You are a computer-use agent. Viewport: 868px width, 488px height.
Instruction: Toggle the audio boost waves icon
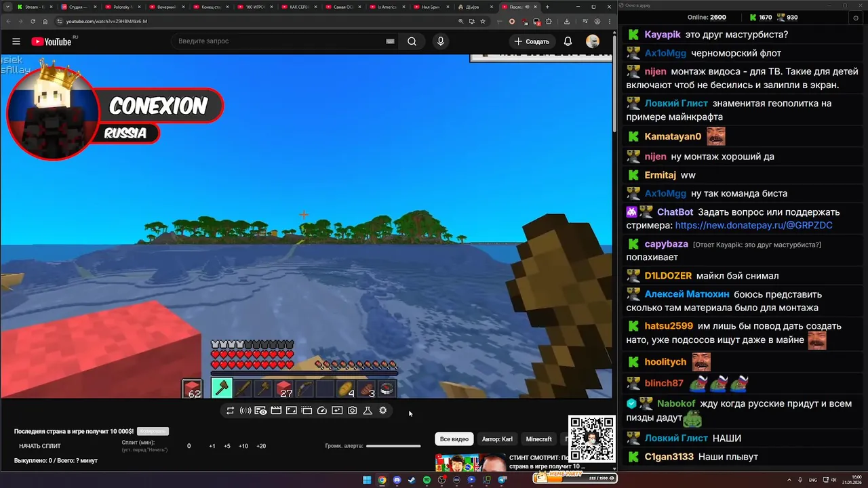245,410
